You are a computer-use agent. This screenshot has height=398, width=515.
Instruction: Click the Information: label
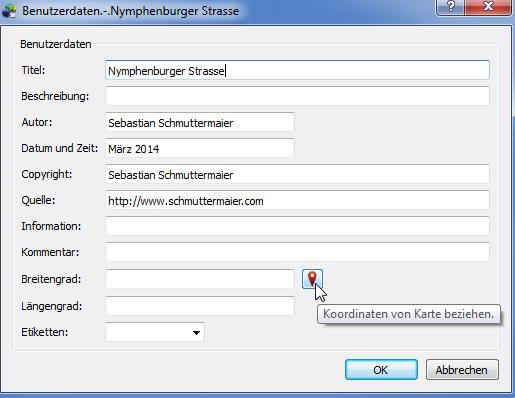tap(51, 226)
